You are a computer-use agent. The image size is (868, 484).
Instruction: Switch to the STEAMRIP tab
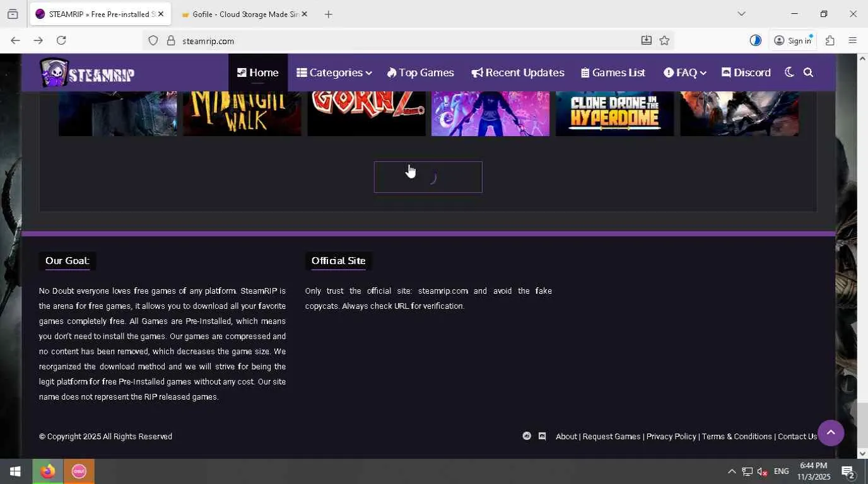pos(100,14)
